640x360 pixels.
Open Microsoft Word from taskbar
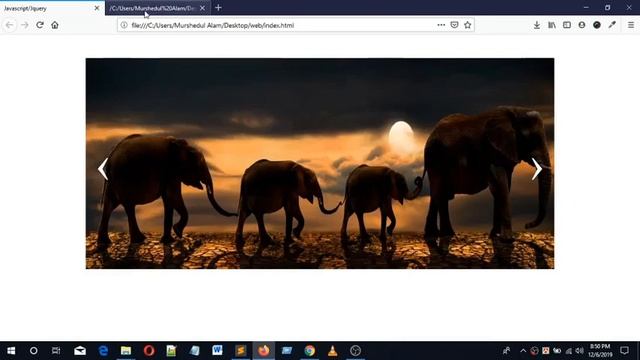point(217,350)
